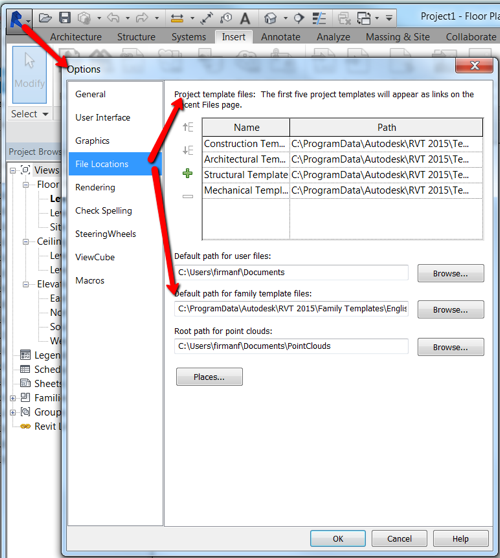Viewport: 500px width, 558px height.
Task: Open the Redo history dropdown arrow
Action: coord(156,18)
